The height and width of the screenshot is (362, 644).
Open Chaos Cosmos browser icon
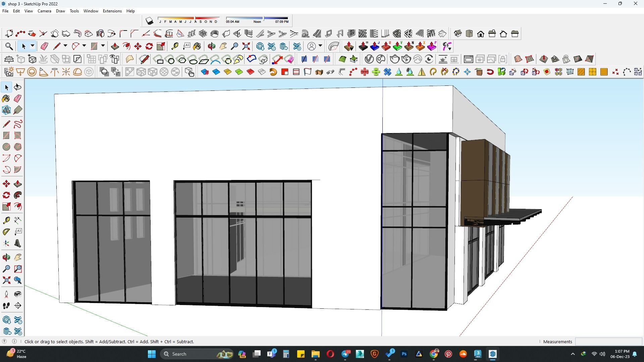[x=381, y=59]
